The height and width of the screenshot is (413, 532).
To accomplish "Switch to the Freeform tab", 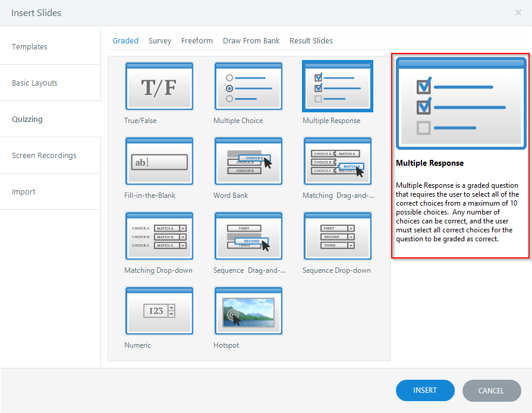I will [197, 40].
